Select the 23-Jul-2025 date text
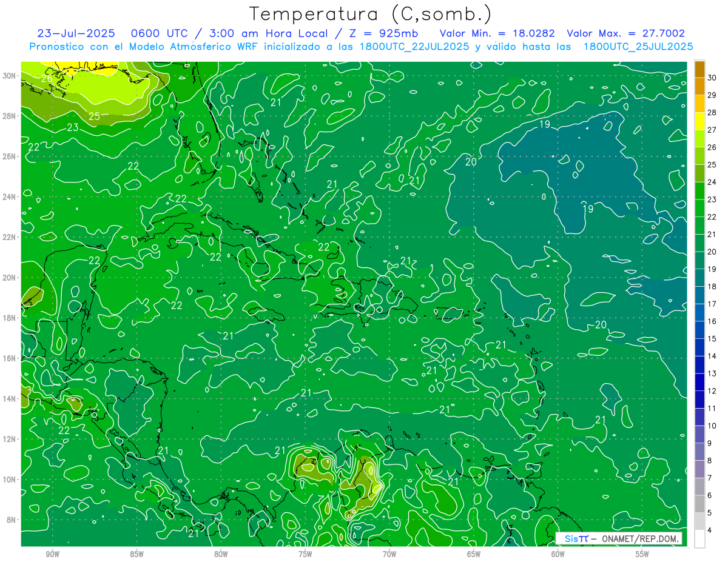This screenshot has height=562, width=728. tap(76, 33)
